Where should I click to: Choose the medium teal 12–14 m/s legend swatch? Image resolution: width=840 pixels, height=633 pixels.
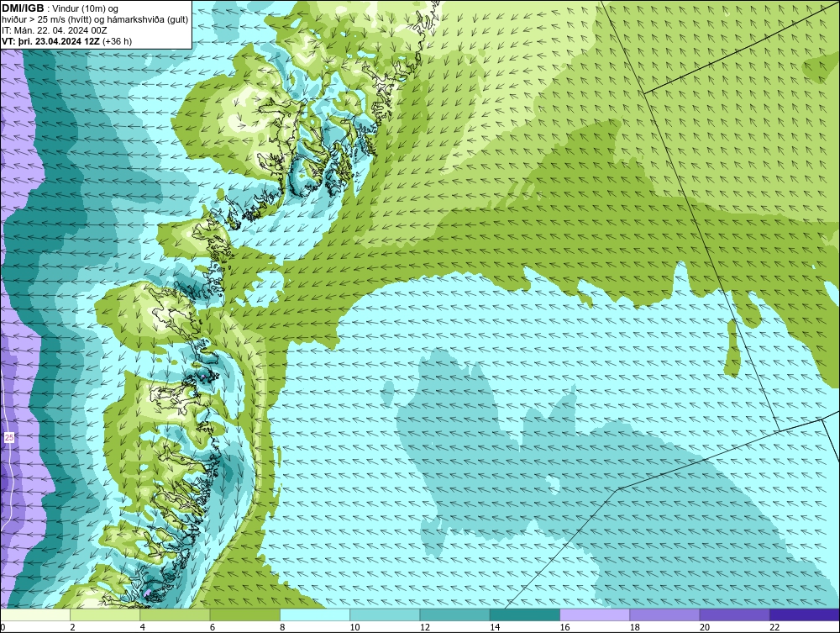point(454,615)
